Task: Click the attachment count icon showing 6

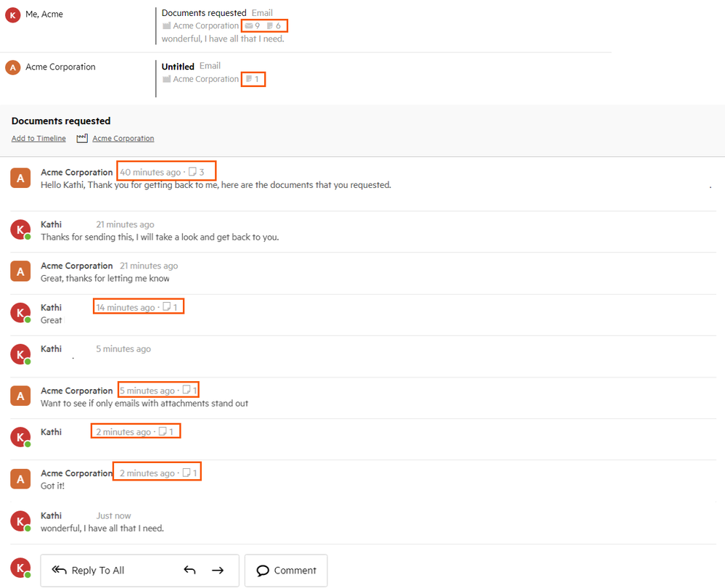Action: [x=270, y=26]
